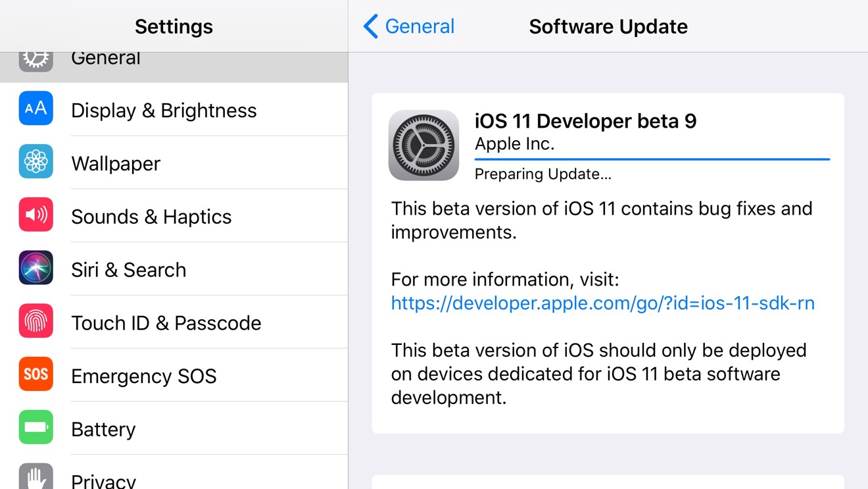Click the 'bug fixes and improvements' description
Screen dimensions: 868x489
(602, 220)
